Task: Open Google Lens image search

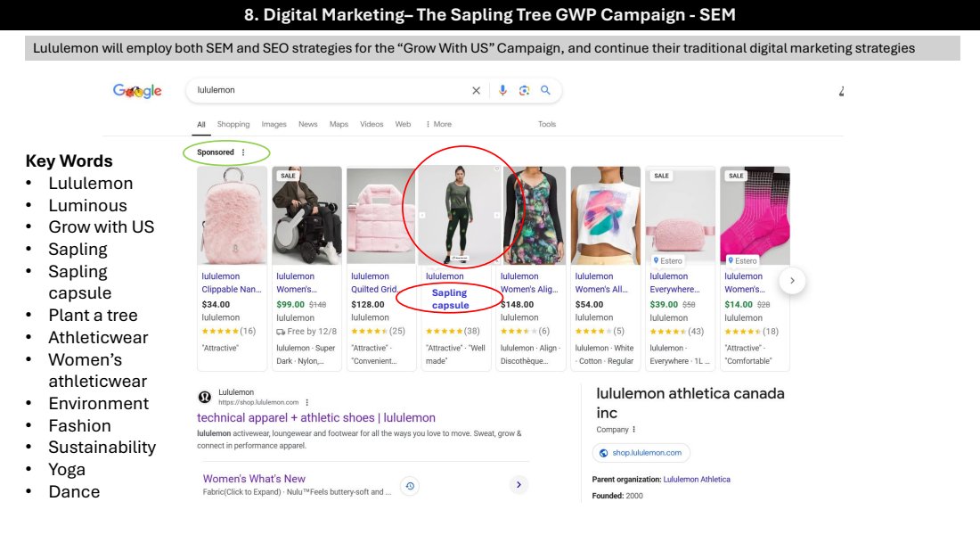Action: coord(524,91)
